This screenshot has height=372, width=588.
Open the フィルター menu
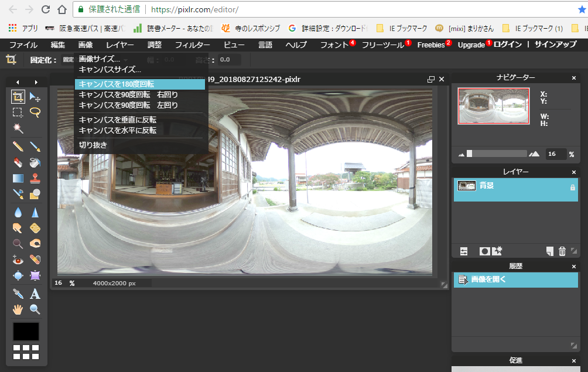(x=192, y=45)
